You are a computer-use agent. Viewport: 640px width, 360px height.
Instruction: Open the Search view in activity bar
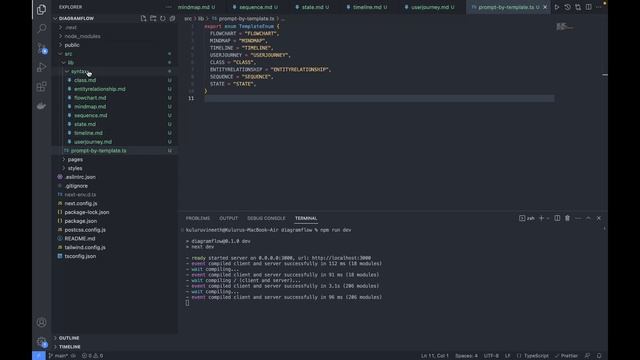pos(41,28)
